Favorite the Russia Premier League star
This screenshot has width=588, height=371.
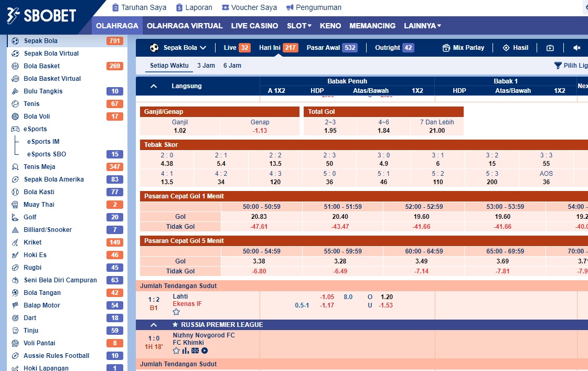click(x=175, y=325)
